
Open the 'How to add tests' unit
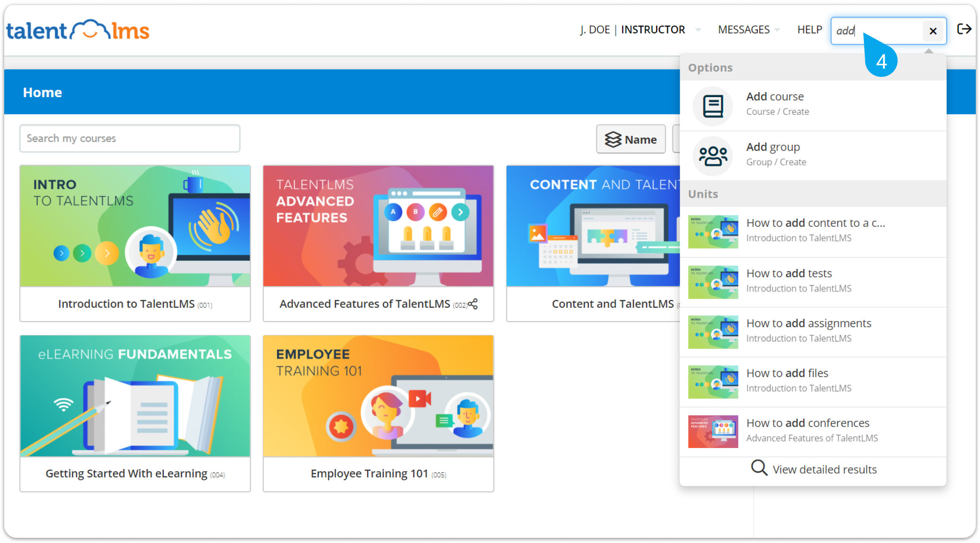pyautogui.click(x=813, y=282)
